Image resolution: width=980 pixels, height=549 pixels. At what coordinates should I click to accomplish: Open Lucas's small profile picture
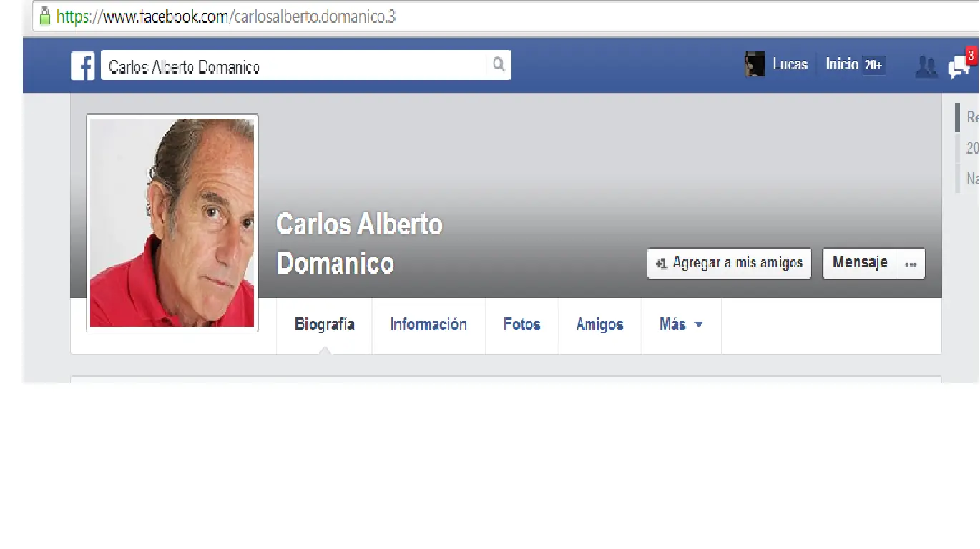(x=755, y=64)
